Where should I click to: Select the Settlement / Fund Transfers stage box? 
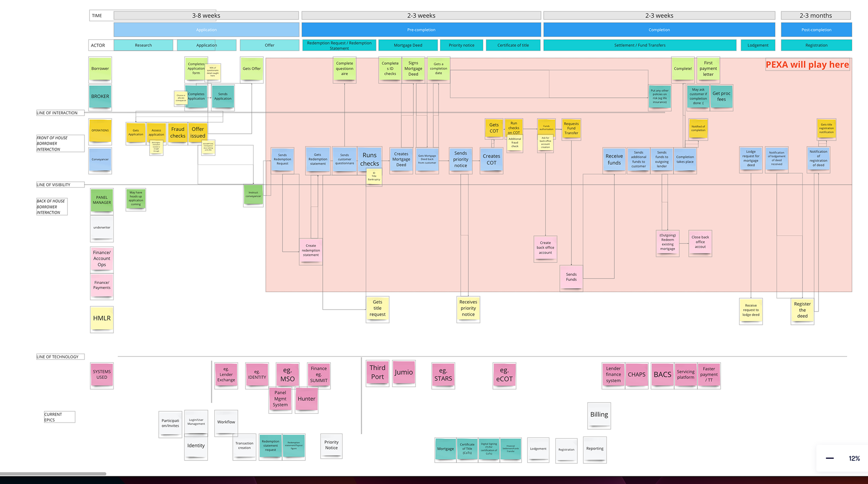(x=640, y=45)
